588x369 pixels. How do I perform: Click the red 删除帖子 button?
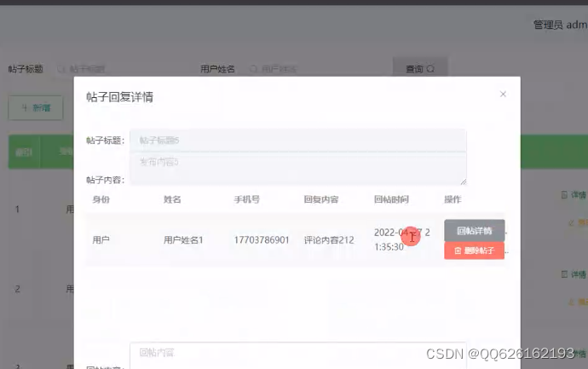[475, 251]
